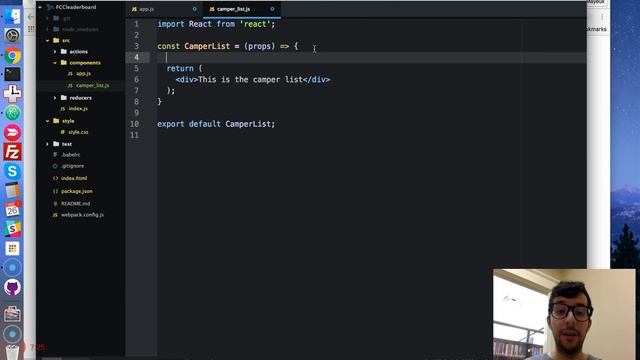640x360 pixels.
Task: Expand the actions folder arrow
Action: click(55, 51)
